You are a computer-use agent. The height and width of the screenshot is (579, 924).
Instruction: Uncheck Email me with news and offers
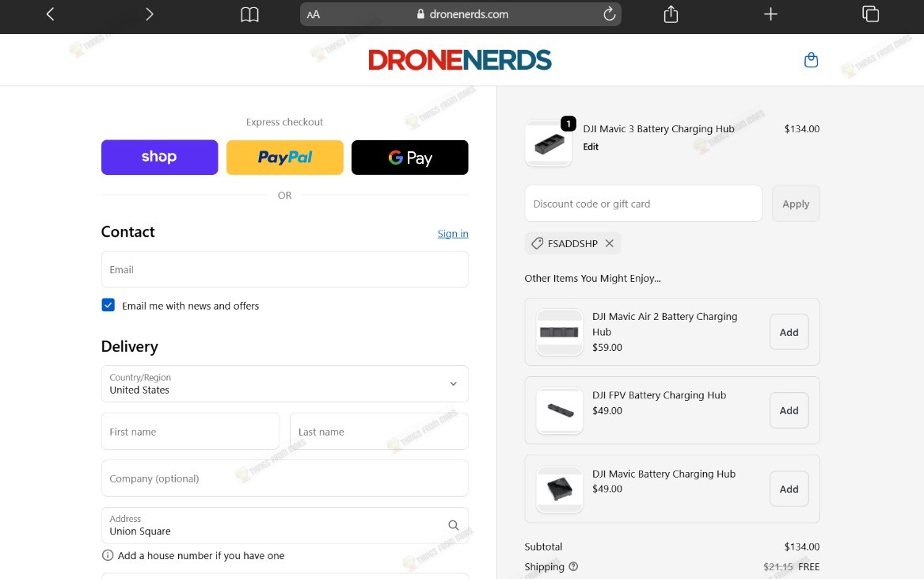click(x=108, y=305)
